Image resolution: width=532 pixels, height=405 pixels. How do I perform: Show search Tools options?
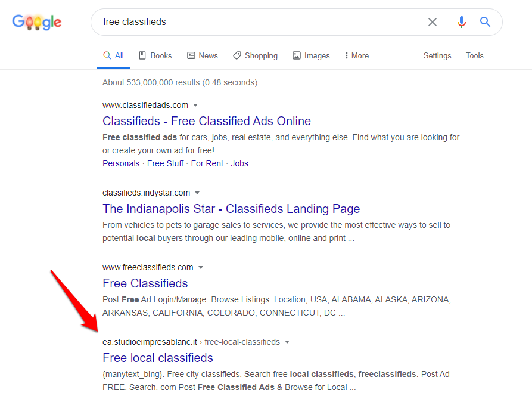pos(474,55)
